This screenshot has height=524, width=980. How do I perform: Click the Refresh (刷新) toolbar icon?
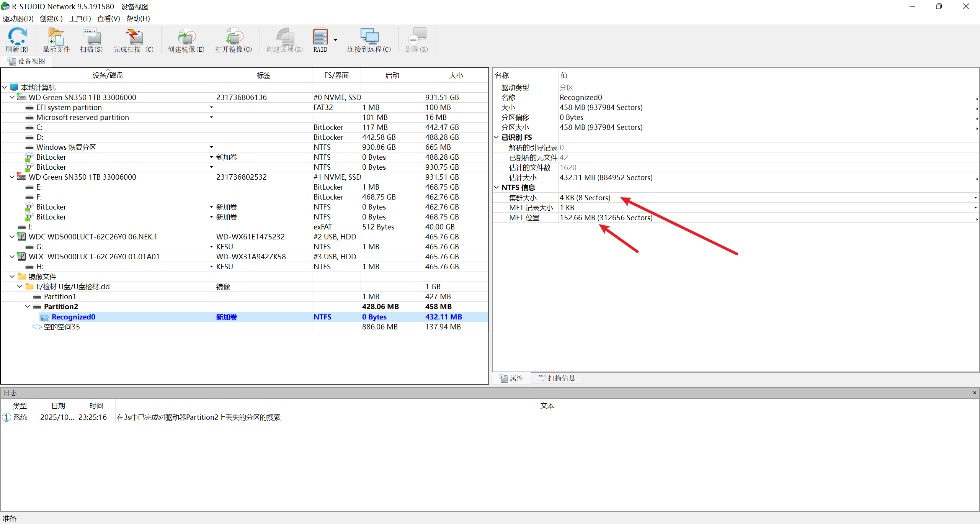point(17,39)
